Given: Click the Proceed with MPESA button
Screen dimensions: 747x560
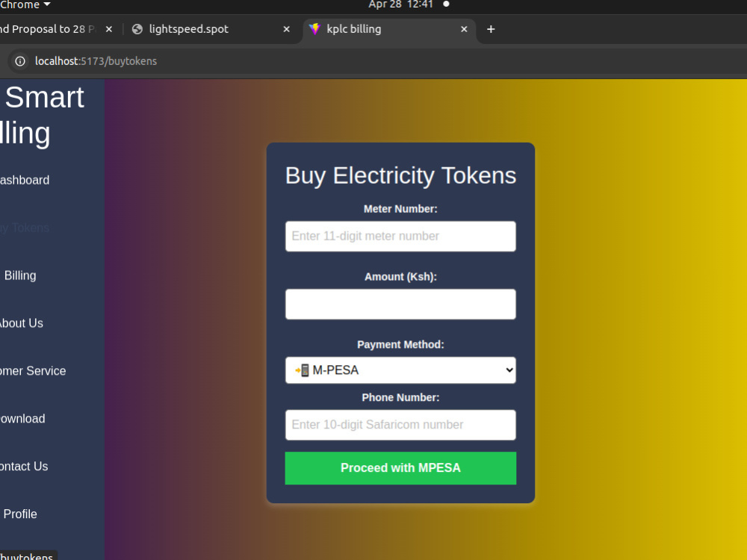Looking at the screenshot, I should pos(400,468).
